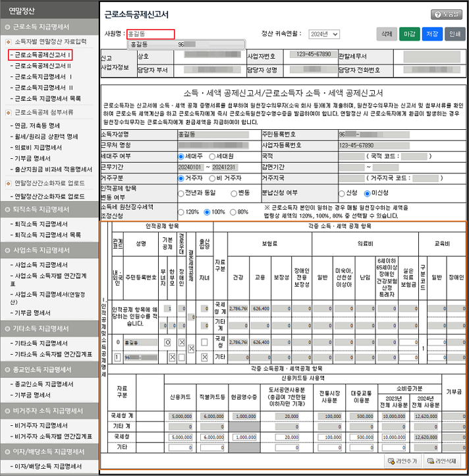Image resolution: width=469 pixels, height=476 pixels.
Task: Open 사업소득 지급명세서(연말정산)
Action: point(48,298)
